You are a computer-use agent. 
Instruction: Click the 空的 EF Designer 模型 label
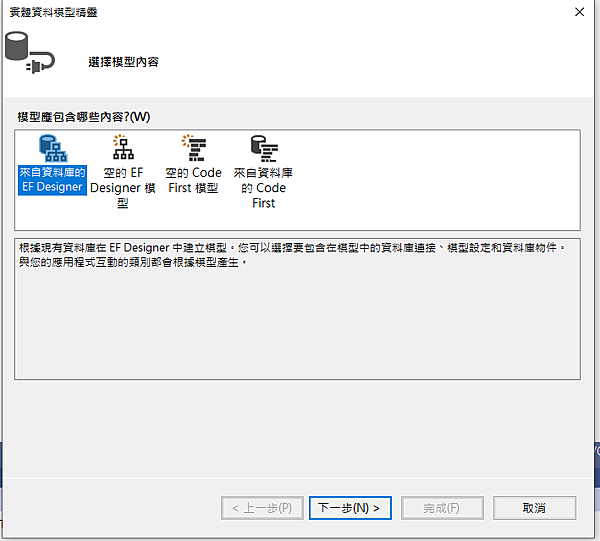tap(123, 188)
